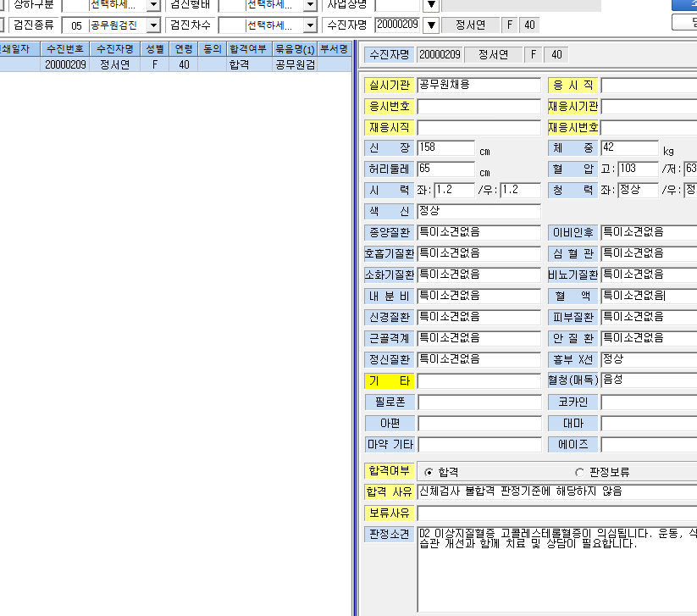Click the 필로폰 result field
Viewport: 697px width, 616px height.
coord(479,402)
